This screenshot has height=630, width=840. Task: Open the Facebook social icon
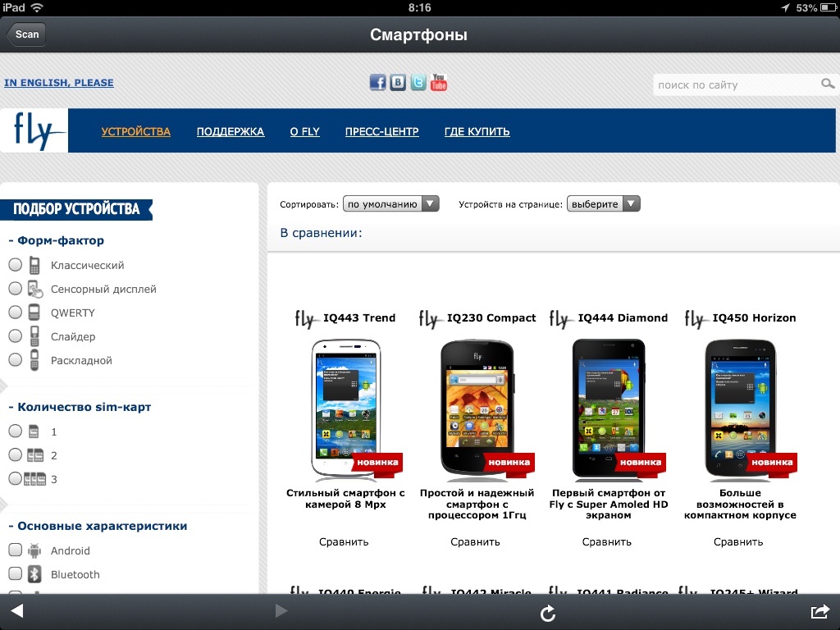pyautogui.click(x=377, y=83)
